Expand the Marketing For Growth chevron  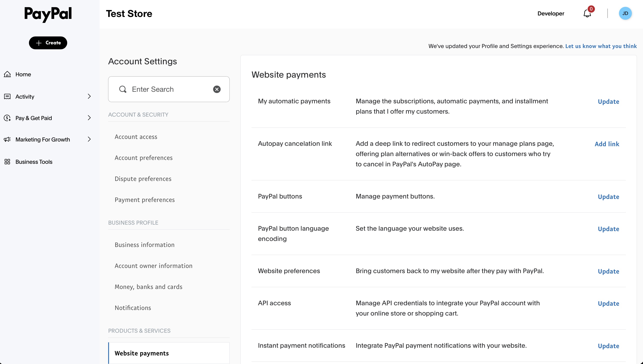89,140
